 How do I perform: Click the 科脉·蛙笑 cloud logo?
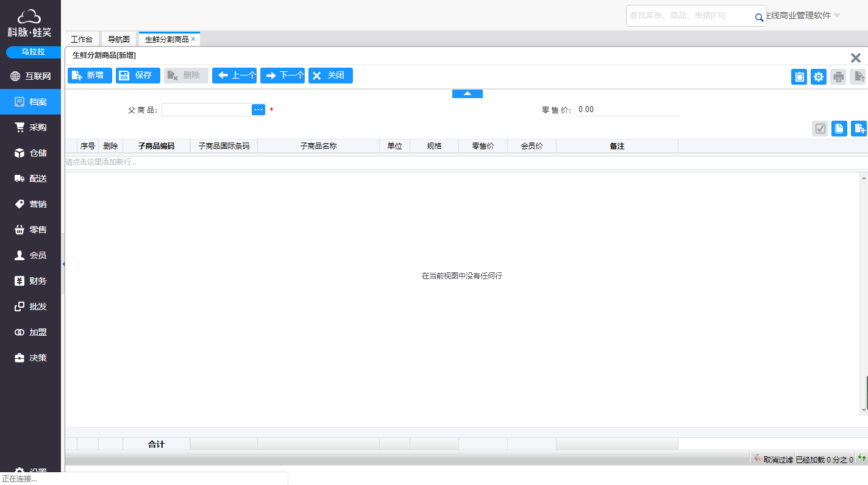[29, 23]
